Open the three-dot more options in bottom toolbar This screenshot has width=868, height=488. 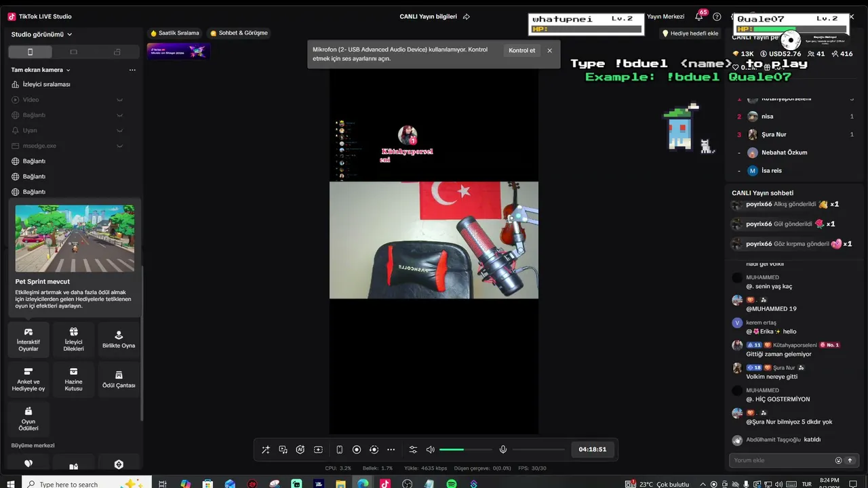pos(391,449)
